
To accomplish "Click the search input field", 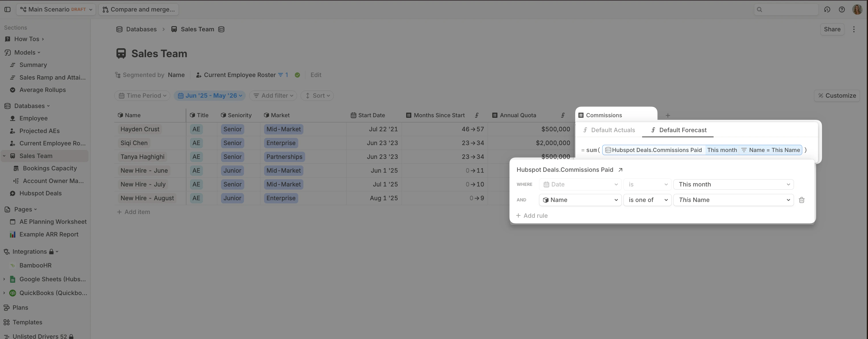I will pos(786,9).
